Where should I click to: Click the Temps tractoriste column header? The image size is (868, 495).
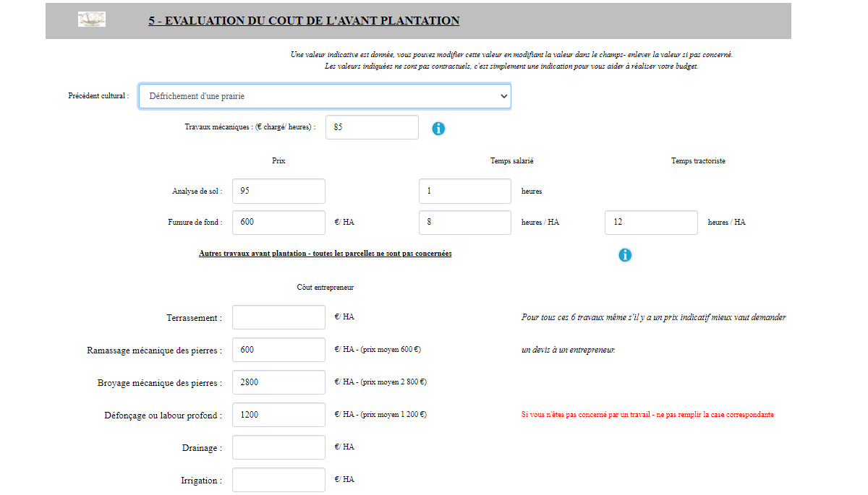coord(698,161)
